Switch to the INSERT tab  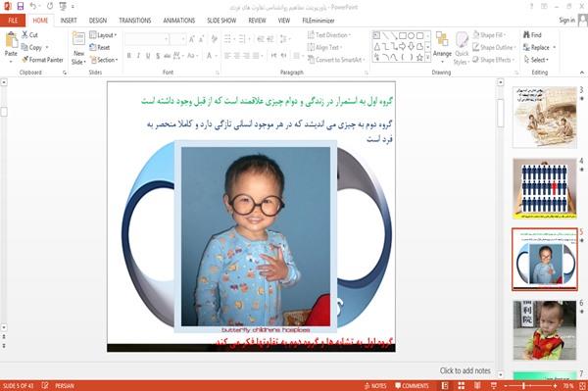69,21
